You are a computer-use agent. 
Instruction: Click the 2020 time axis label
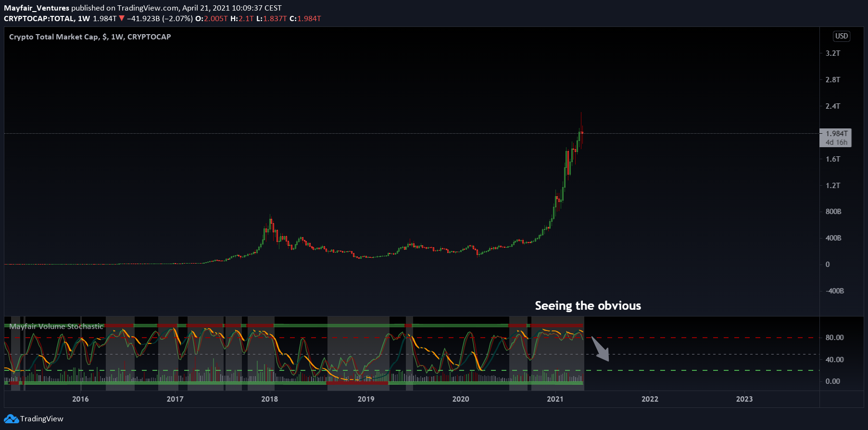coord(461,399)
